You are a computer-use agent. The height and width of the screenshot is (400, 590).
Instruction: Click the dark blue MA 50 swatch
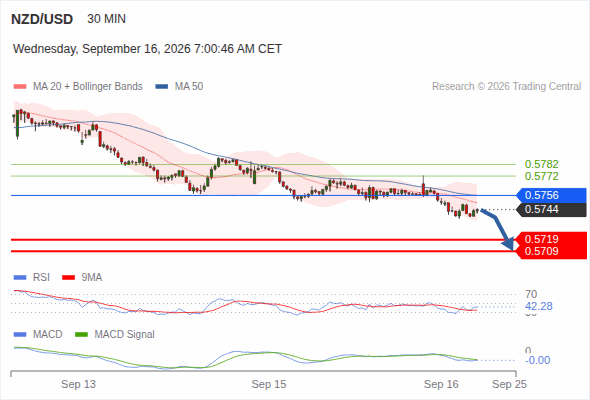[162, 87]
